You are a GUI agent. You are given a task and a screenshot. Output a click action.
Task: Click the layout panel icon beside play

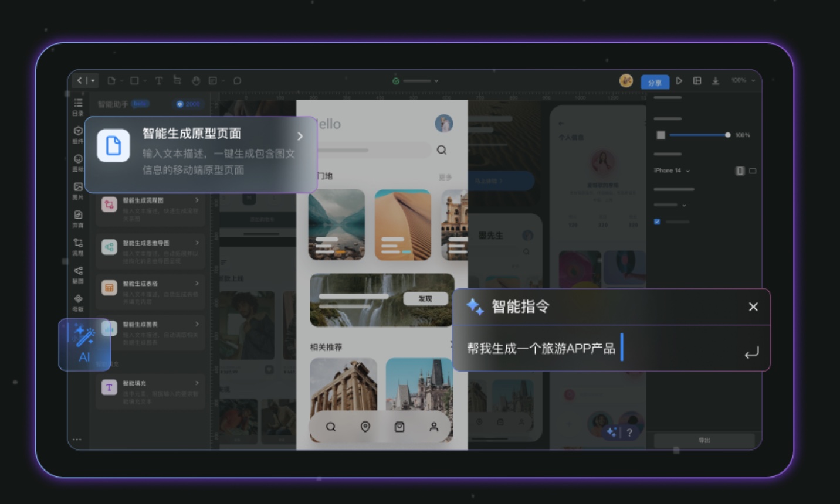[697, 81]
